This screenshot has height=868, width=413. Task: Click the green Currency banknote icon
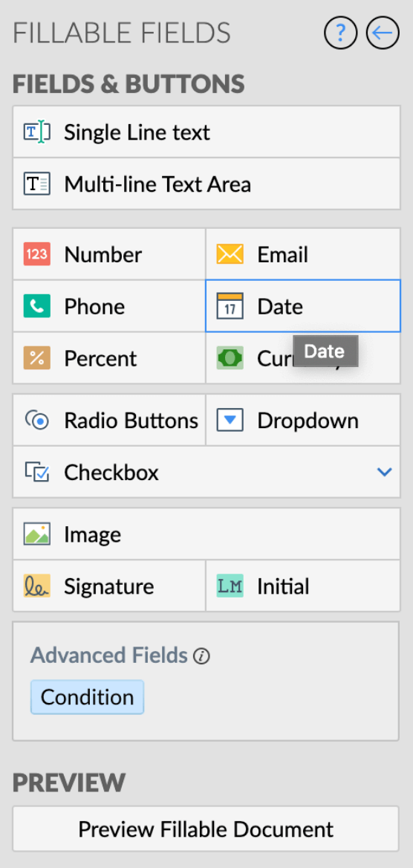point(230,358)
